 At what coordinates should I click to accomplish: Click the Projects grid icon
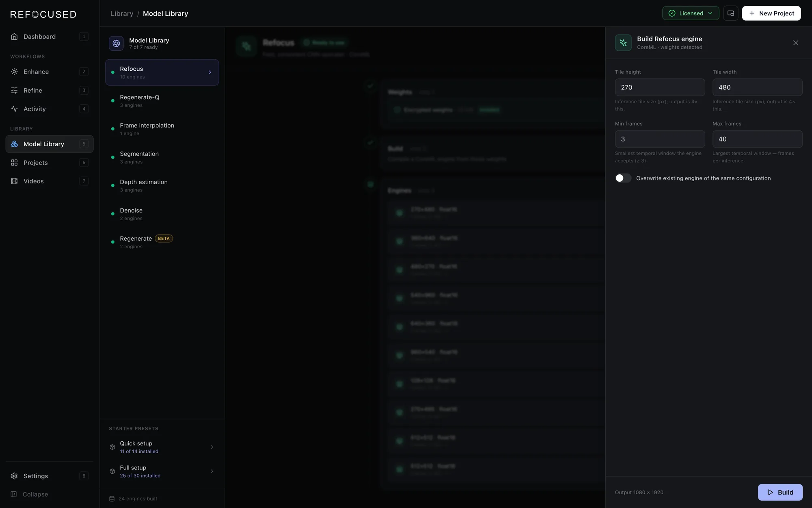click(x=14, y=163)
